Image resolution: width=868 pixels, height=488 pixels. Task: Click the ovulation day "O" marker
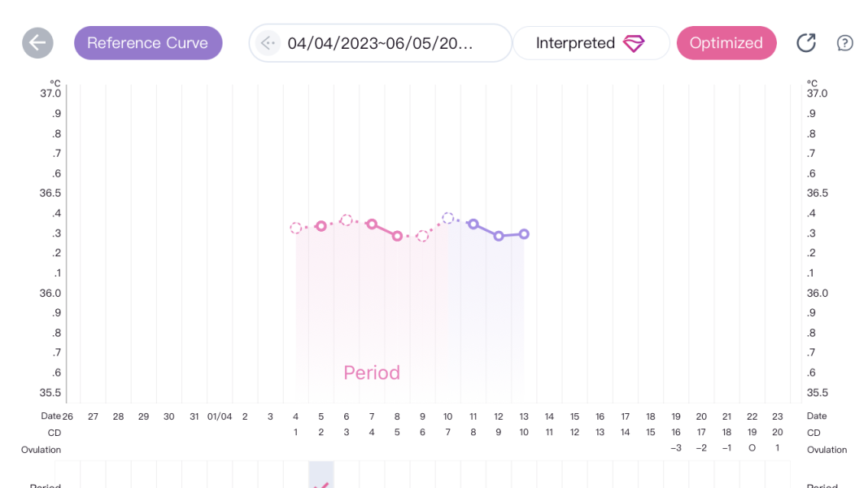[752, 449]
